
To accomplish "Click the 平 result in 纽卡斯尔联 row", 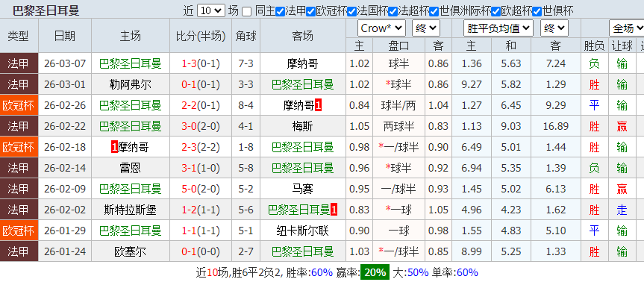I will coord(594,231).
